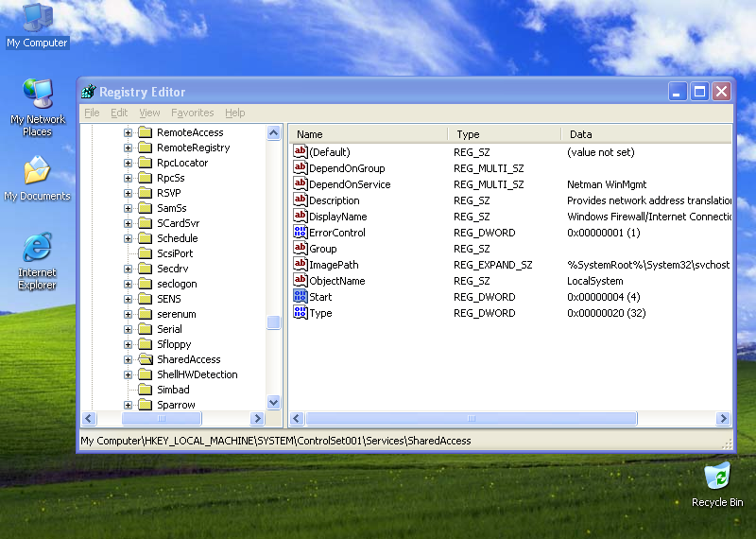Sort values by Name column header

[369, 134]
